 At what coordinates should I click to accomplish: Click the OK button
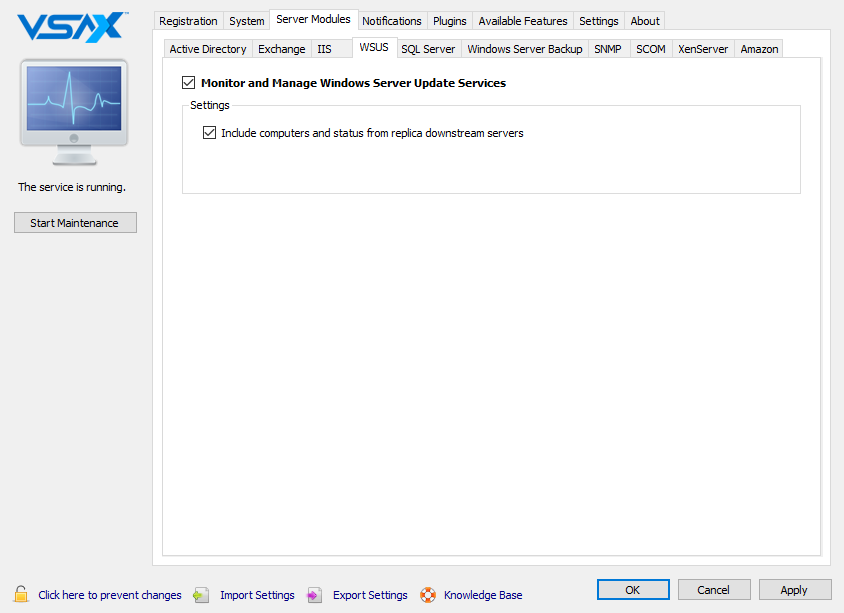click(x=633, y=590)
